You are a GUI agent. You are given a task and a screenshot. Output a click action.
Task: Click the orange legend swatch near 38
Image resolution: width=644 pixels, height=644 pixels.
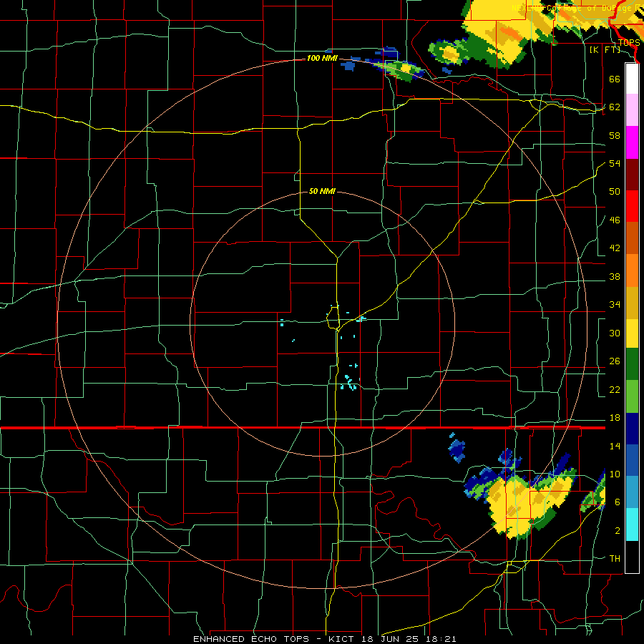tap(632, 270)
